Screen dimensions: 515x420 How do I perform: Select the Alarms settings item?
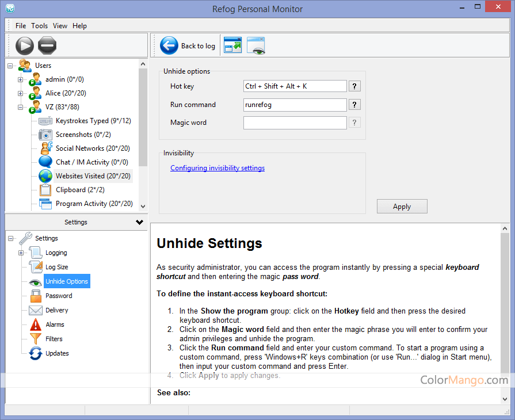pyautogui.click(x=55, y=324)
